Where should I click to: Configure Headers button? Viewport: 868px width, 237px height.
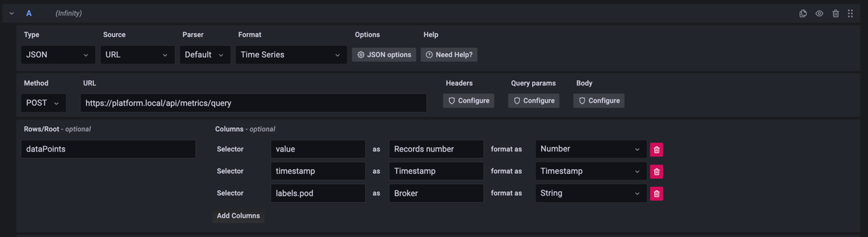click(469, 101)
